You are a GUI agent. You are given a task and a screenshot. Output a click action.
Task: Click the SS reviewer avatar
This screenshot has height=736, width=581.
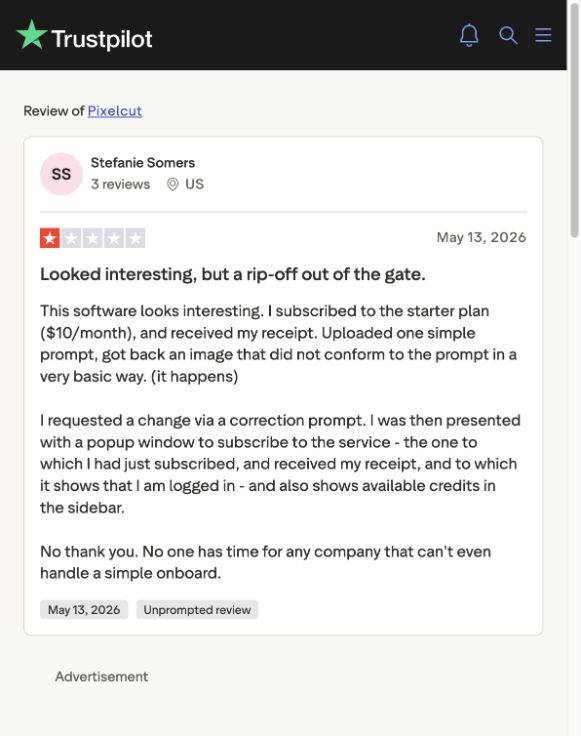click(x=61, y=174)
